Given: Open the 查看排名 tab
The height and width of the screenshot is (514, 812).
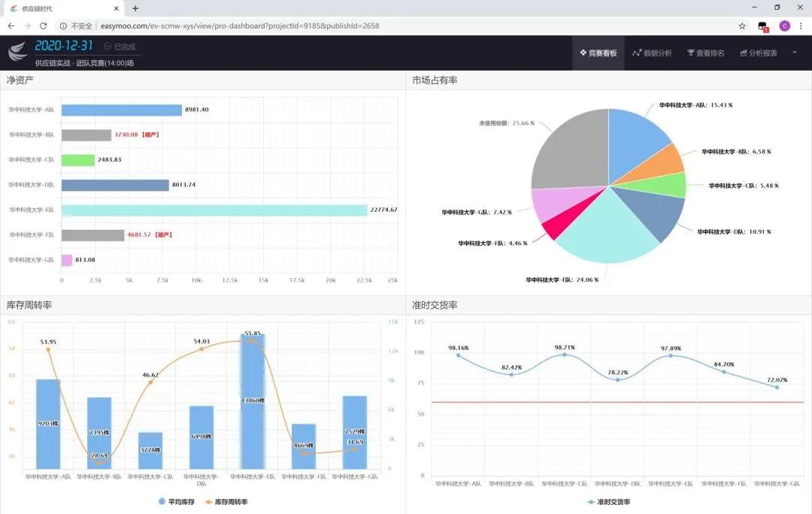Looking at the screenshot, I should point(706,53).
